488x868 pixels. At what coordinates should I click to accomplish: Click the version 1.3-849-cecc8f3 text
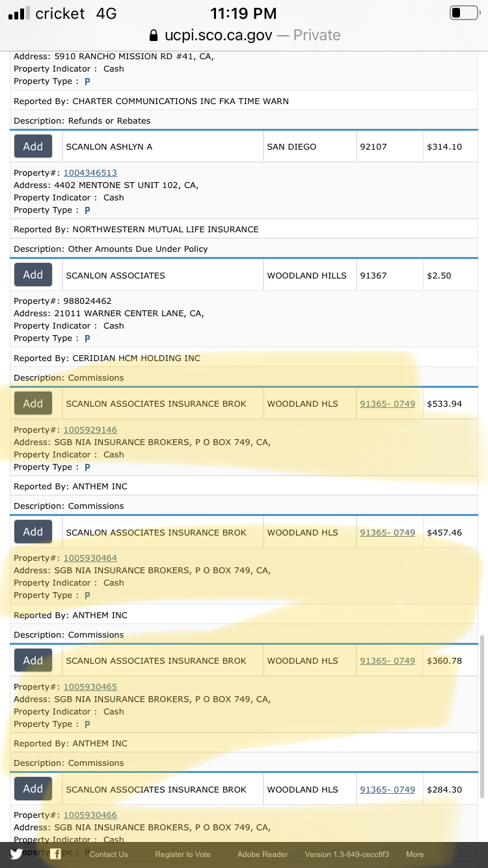(346, 854)
